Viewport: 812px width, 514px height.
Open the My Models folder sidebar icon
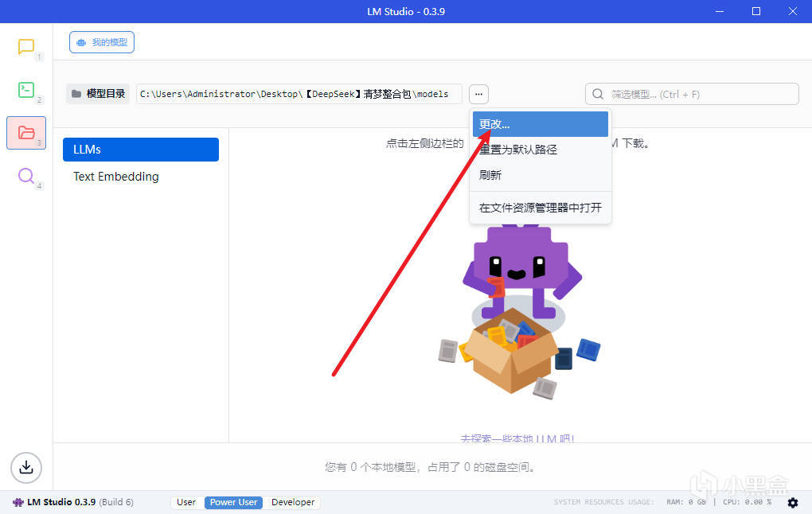point(26,133)
